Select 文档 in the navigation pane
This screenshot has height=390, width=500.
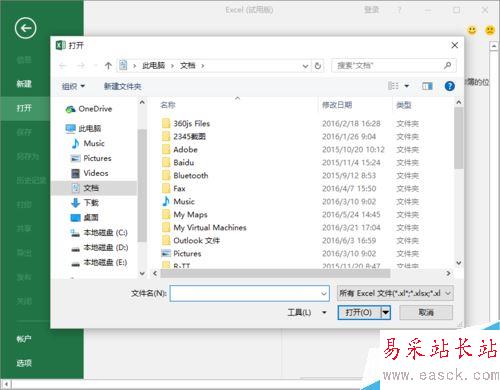pyautogui.click(x=94, y=188)
